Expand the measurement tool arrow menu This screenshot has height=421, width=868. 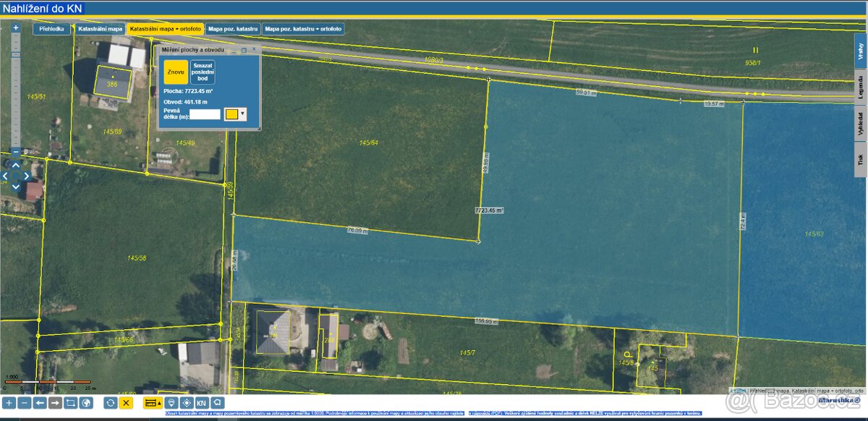(x=159, y=403)
